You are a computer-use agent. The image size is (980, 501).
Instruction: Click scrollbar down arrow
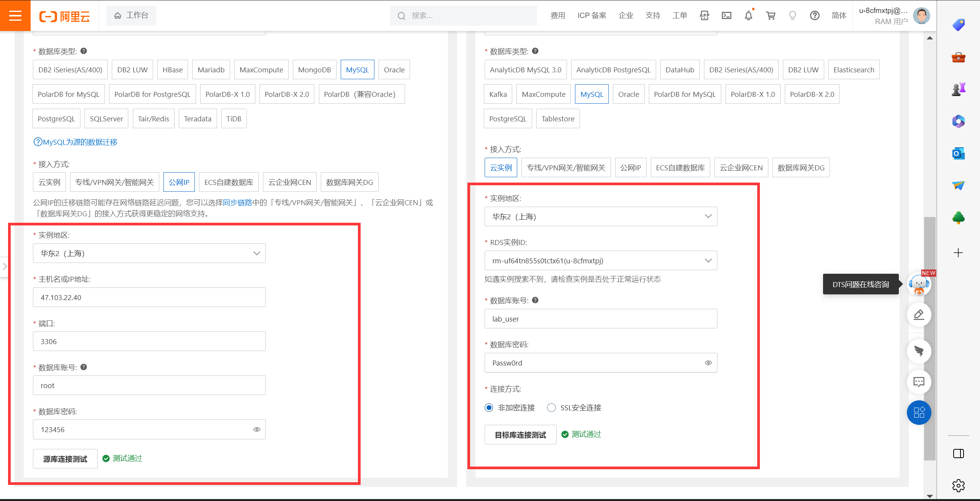pos(930,496)
